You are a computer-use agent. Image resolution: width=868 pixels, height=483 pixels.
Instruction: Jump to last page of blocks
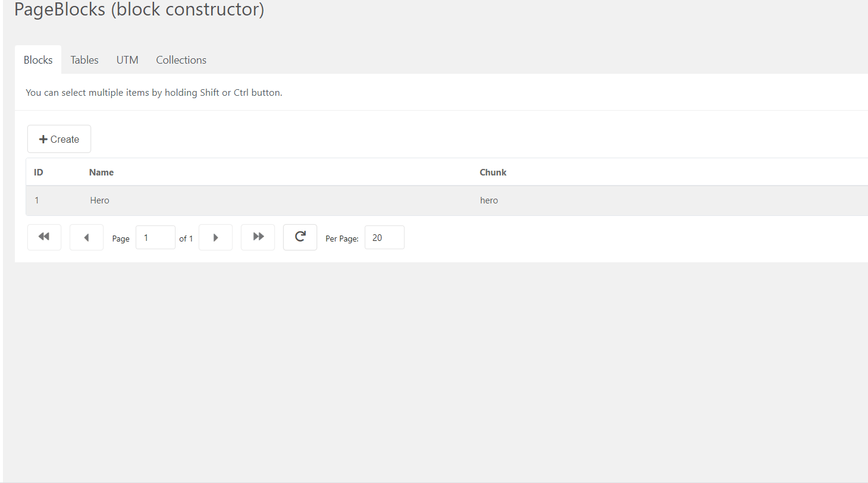coord(258,237)
